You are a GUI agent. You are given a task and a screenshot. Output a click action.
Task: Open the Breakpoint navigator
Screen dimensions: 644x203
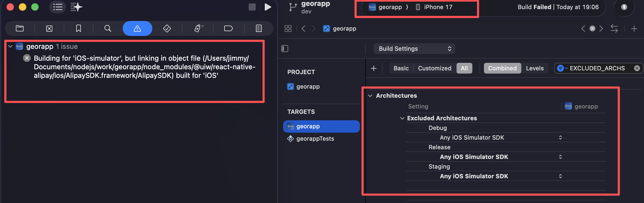pyautogui.click(x=228, y=28)
